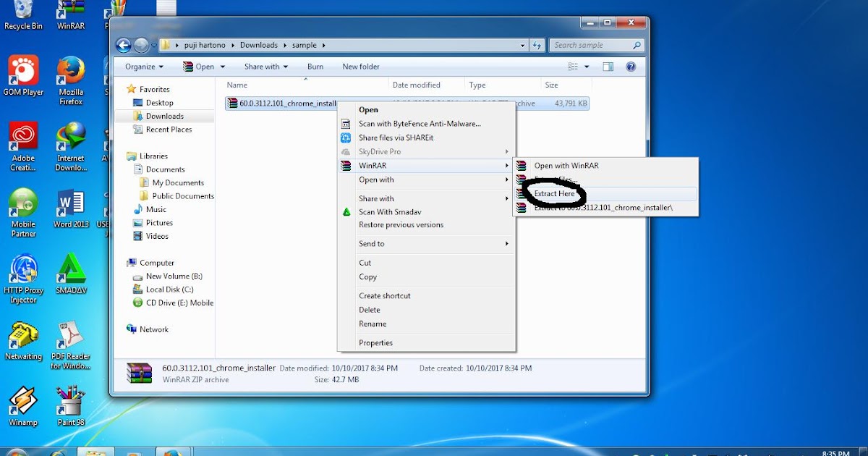Click the Search sample input box
868x456 pixels.
pos(593,45)
